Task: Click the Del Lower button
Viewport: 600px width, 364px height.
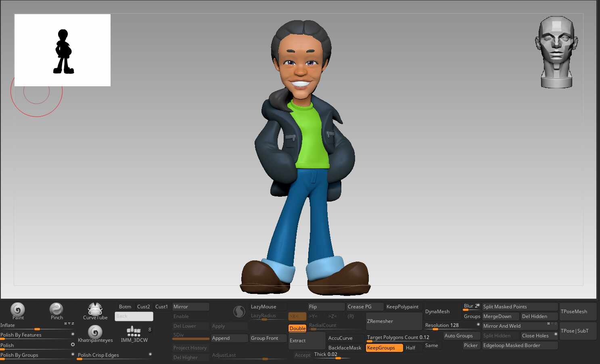Action: pos(191,326)
